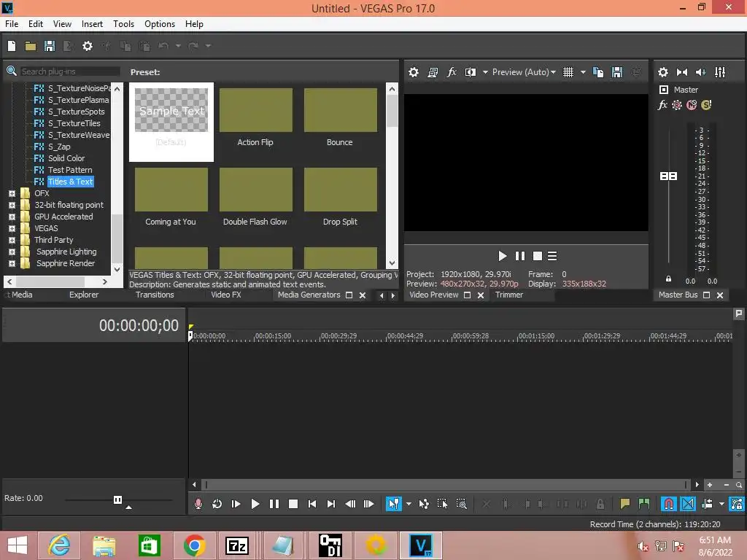
Task: Select the Normal Edit tool
Action: [393, 504]
